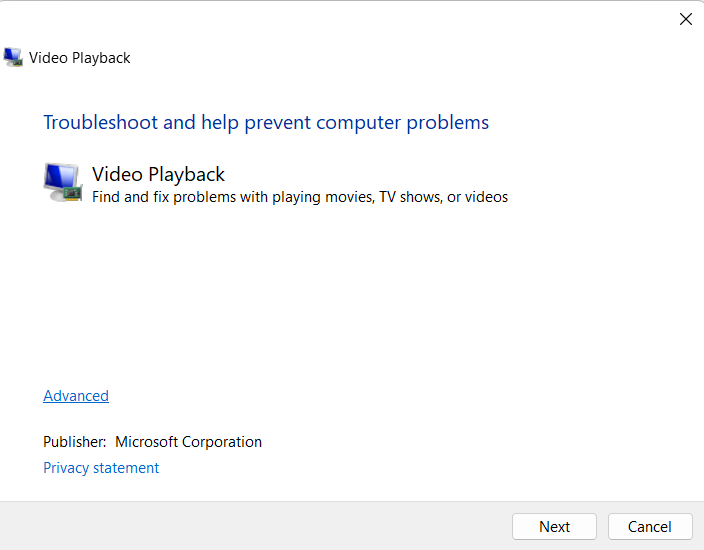Click the small title bar Video Playback icon
Image resolution: width=704 pixels, height=550 pixels.
(x=13, y=57)
